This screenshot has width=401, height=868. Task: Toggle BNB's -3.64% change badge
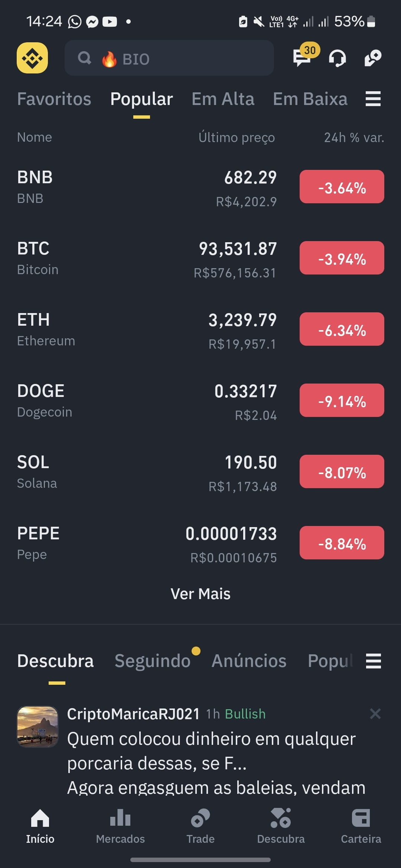[342, 187]
